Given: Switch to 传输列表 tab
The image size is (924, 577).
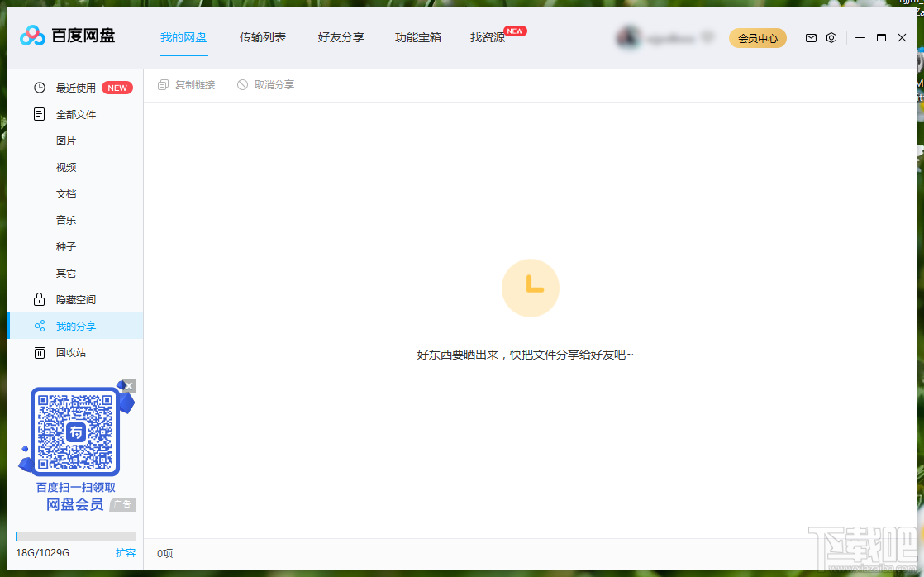Looking at the screenshot, I should pyautogui.click(x=263, y=38).
